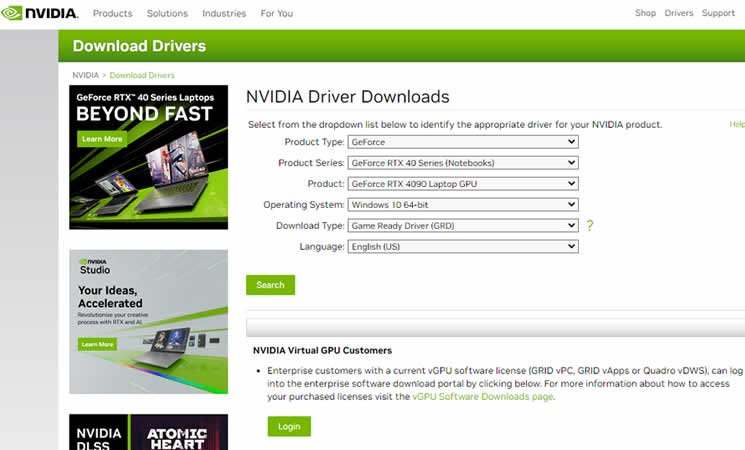Open the Drivers link in header
This screenshot has height=450, width=745.
point(678,13)
